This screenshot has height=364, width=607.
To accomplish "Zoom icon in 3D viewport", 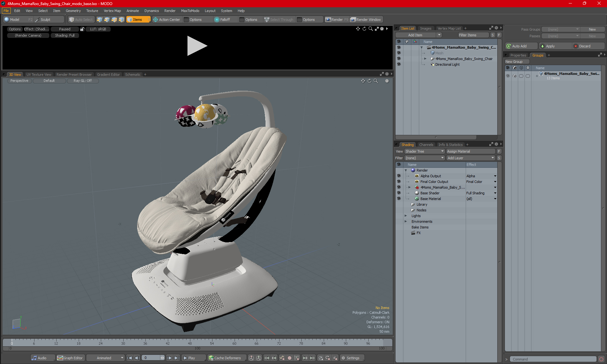I will (x=376, y=81).
